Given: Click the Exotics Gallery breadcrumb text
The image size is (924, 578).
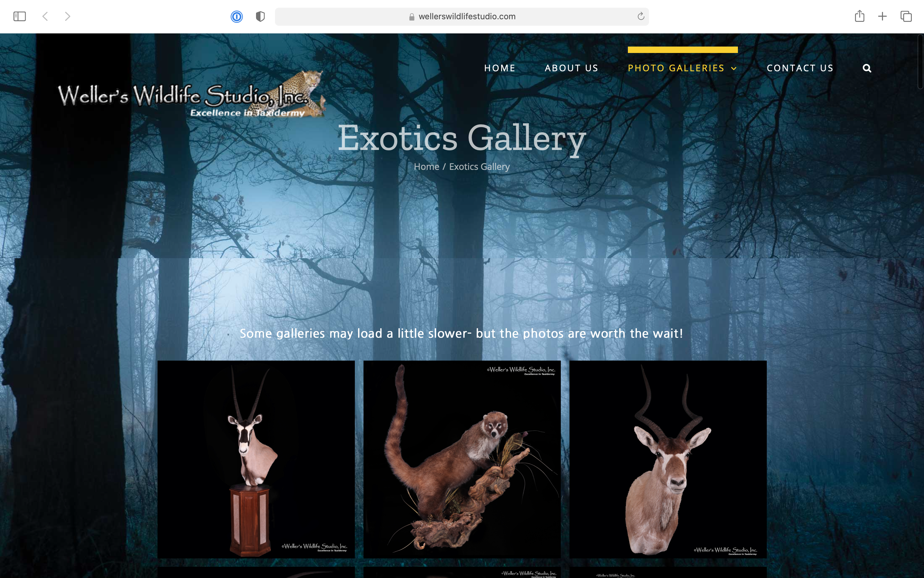Looking at the screenshot, I should click(x=479, y=167).
